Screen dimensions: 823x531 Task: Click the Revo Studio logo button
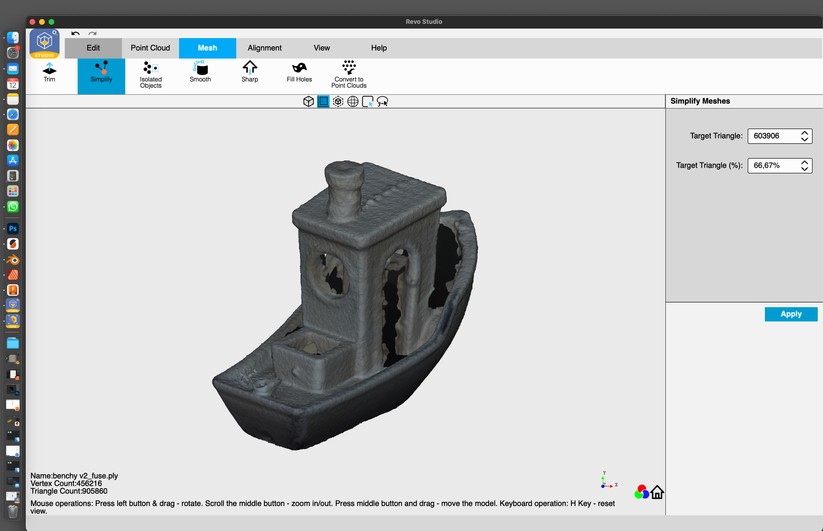point(45,44)
